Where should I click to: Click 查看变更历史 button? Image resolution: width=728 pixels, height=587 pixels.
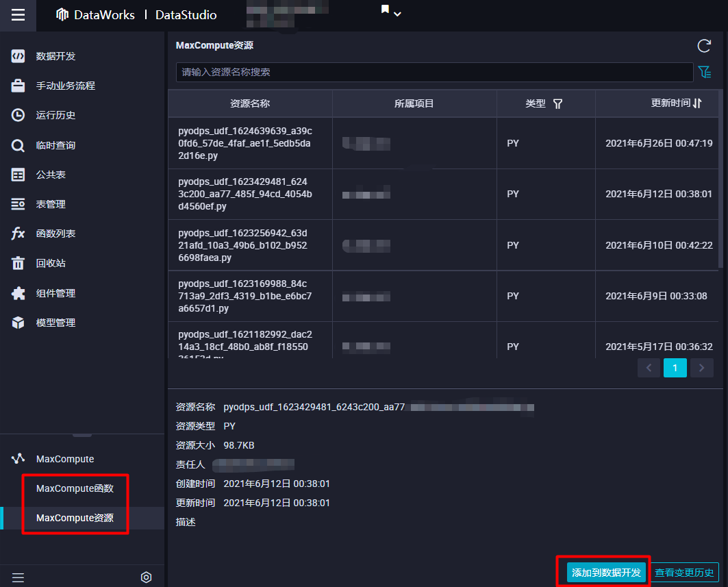point(684,573)
